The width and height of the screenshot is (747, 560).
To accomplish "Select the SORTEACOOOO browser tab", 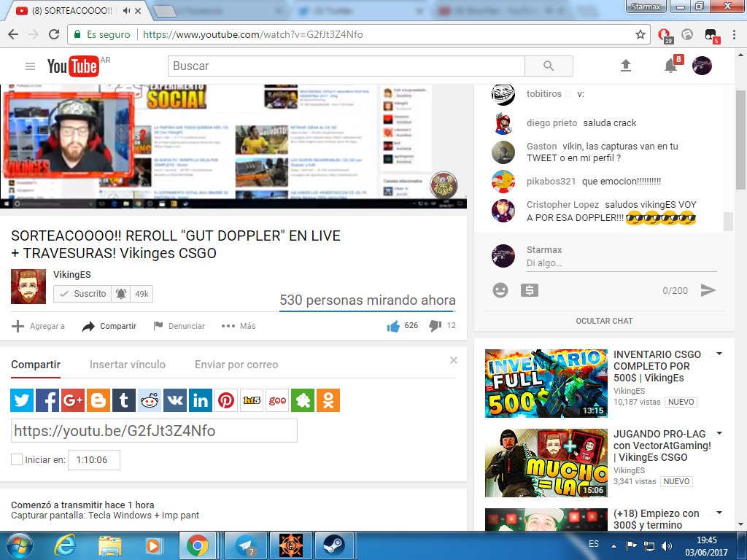I will coord(71,10).
